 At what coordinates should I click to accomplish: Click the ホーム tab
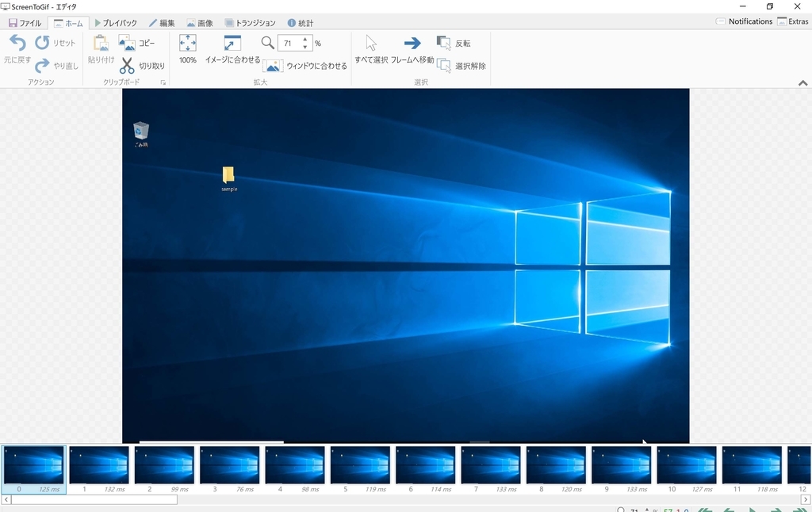(68, 23)
